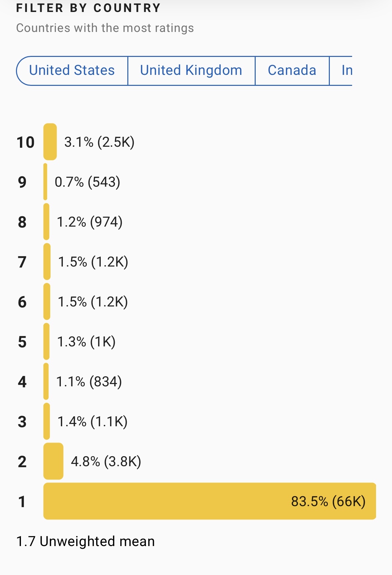Click the 3.1% (2.5K) label
The image size is (392, 575).
coord(99,142)
